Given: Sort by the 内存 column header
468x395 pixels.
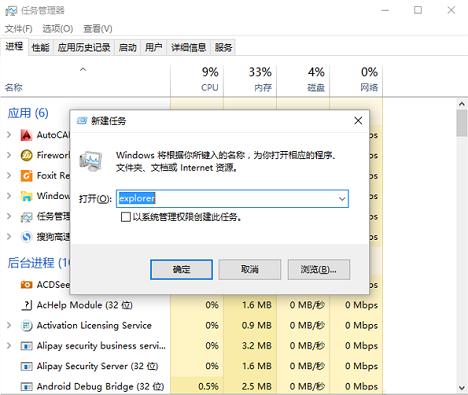Looking at the screenshot, I should coord(250,80).
